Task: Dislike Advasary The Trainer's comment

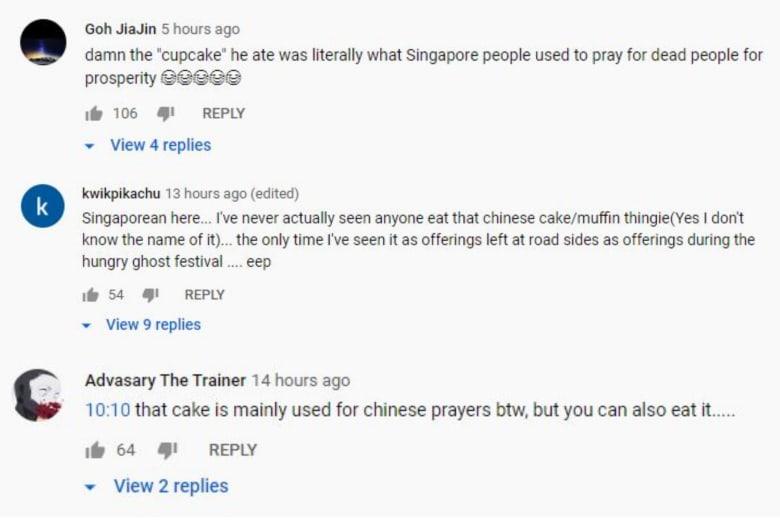Action: [x=168, y=450]
